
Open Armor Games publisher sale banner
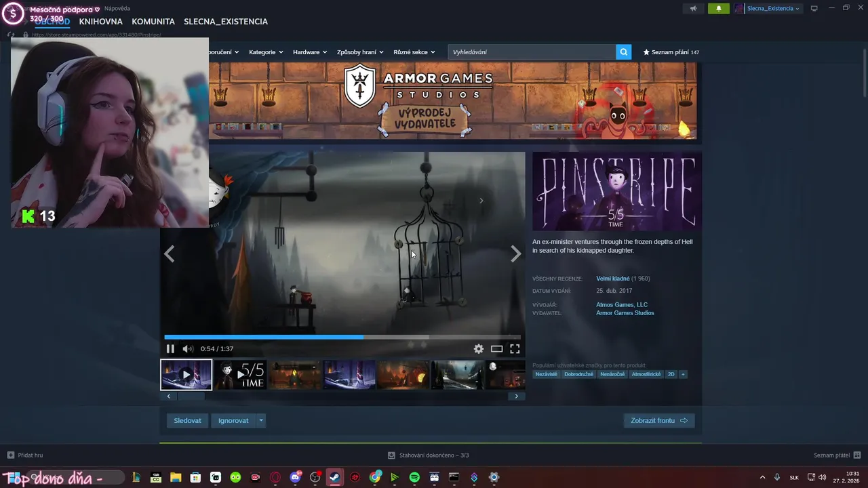452,100
